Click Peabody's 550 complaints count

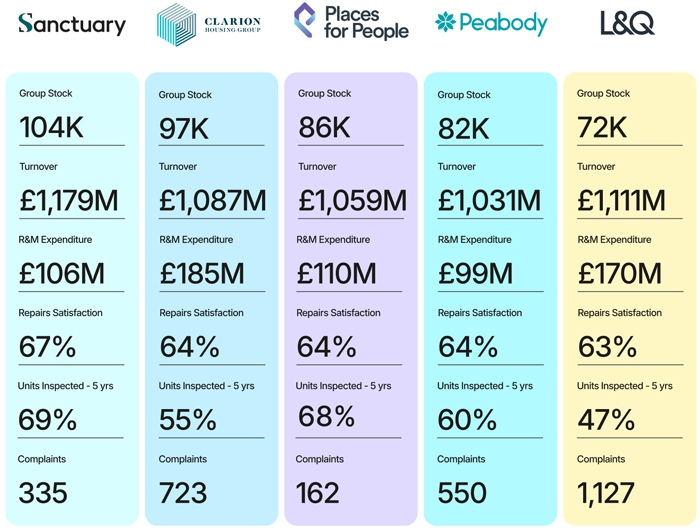[x=462, y=492]
